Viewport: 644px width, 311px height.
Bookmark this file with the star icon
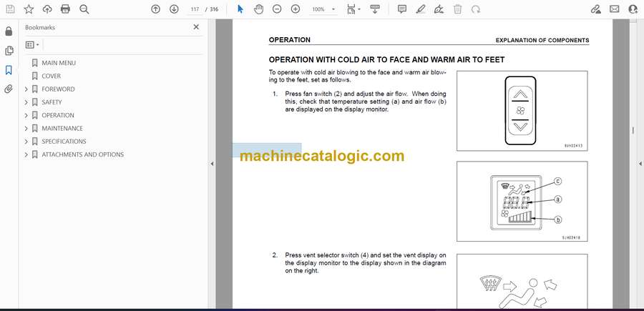coord(29,9)
